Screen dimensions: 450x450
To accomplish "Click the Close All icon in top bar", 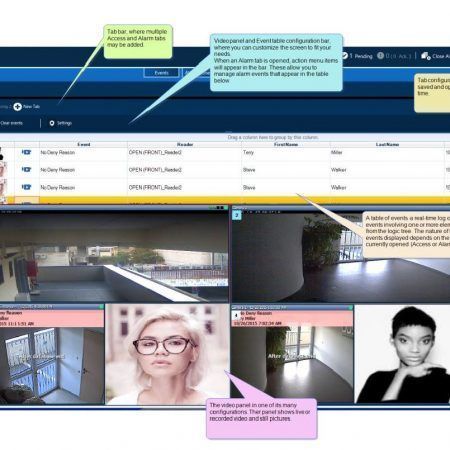I will tap(426, 56).
